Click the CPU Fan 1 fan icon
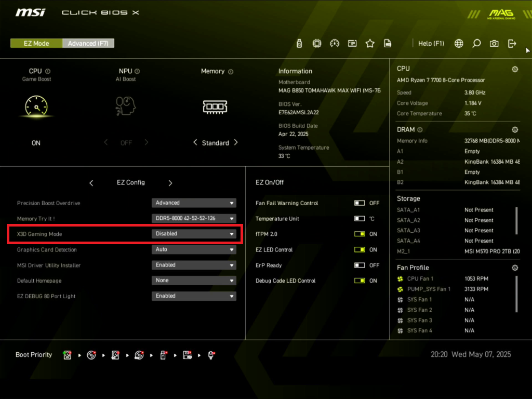The image size is (532, 399). click(x=401, y=279)
